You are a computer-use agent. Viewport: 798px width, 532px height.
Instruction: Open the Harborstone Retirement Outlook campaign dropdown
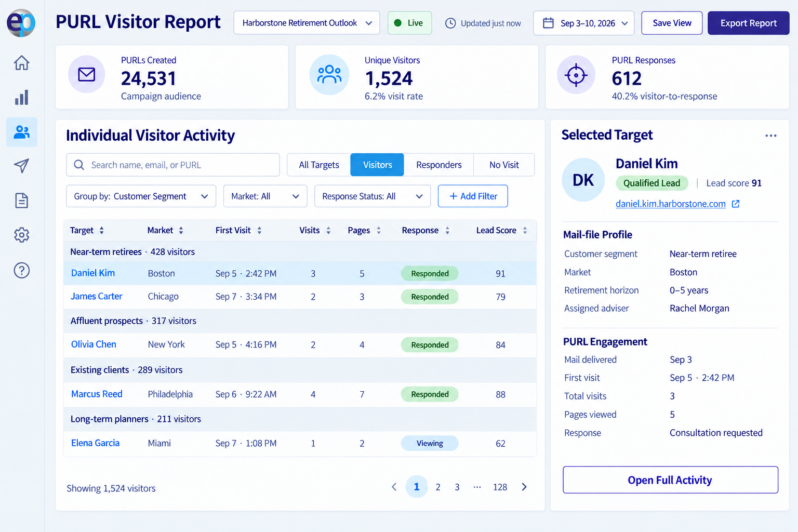[x=307, y=23]
